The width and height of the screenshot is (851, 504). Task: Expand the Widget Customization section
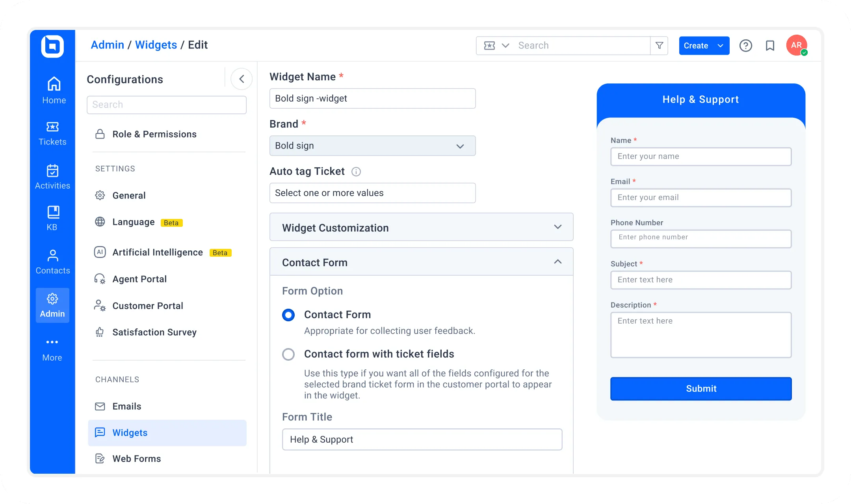557,228
